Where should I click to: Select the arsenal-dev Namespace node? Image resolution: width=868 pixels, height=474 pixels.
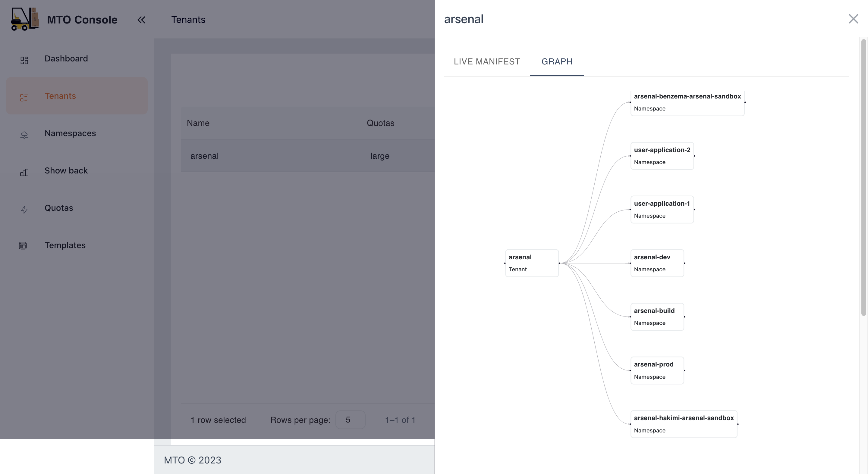tap(657, 263)
